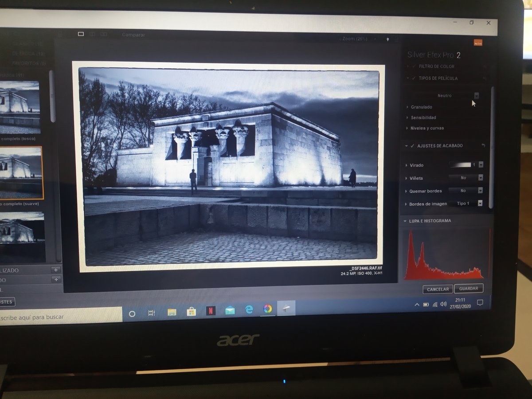Viewport: 532px width, 399px height.
Task: Reset Tipos de película with undo arrow
Action: [x=484, y=78]
